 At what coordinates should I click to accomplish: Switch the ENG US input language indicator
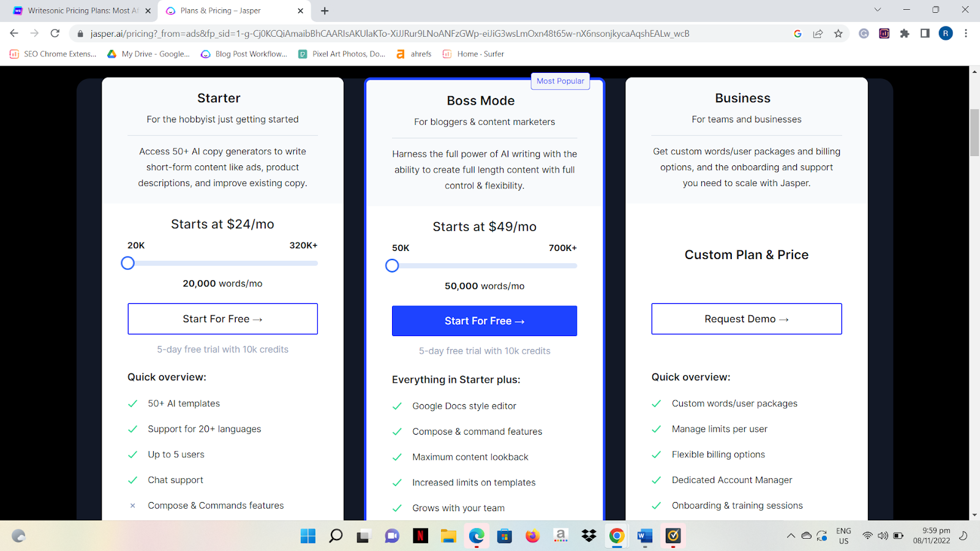(843, 536)
